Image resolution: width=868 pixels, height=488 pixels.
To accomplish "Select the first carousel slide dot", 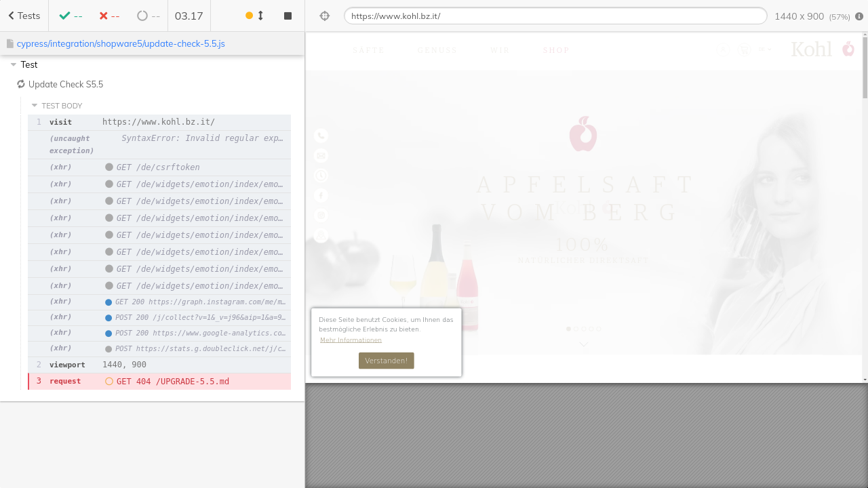I will coord(568,329).
